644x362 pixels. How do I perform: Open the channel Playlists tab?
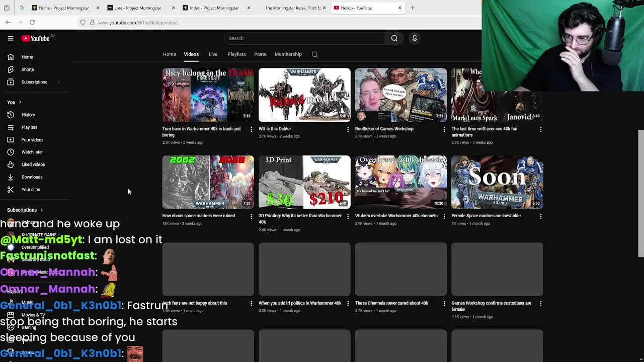click(236, 54)
